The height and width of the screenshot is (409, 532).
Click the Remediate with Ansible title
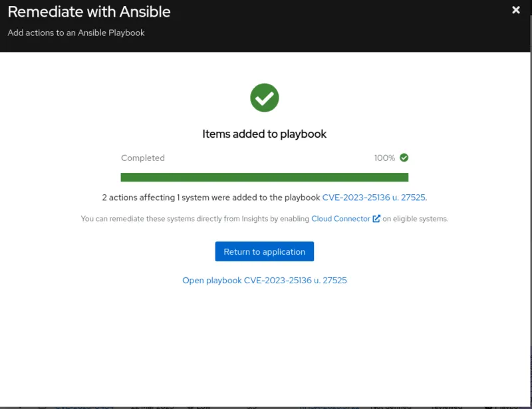[89, 12]
